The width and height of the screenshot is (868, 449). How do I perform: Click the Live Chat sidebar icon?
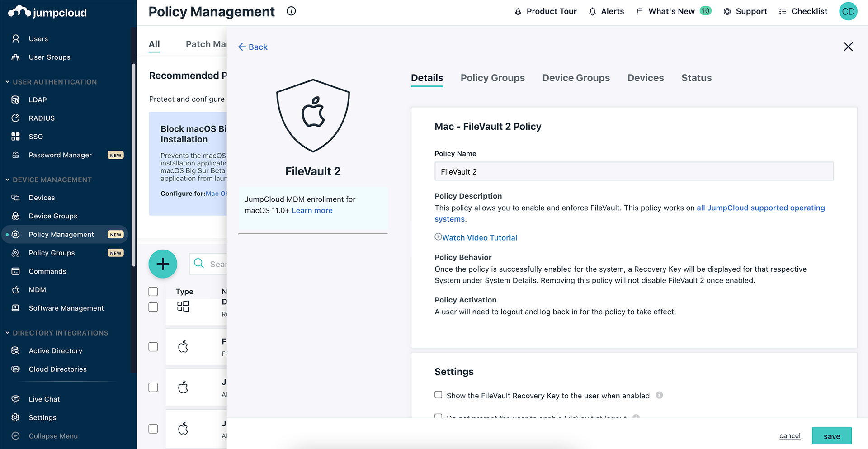[16, 399]
